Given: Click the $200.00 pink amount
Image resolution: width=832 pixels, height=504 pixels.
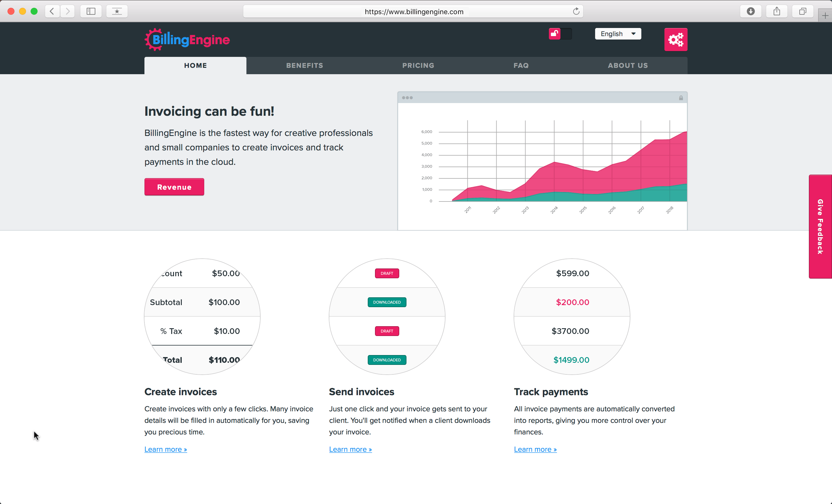Looking at the screenshot, I should coord(573,302).
